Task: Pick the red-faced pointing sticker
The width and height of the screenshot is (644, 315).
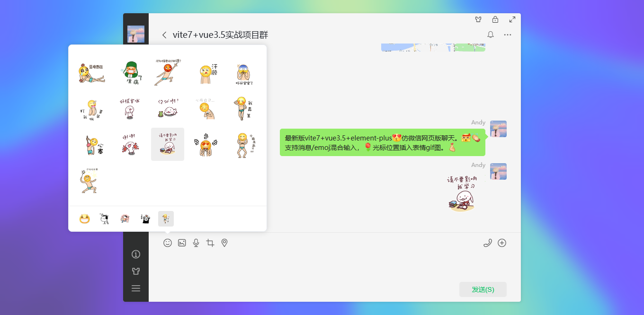Action: [x=168, y=72]
